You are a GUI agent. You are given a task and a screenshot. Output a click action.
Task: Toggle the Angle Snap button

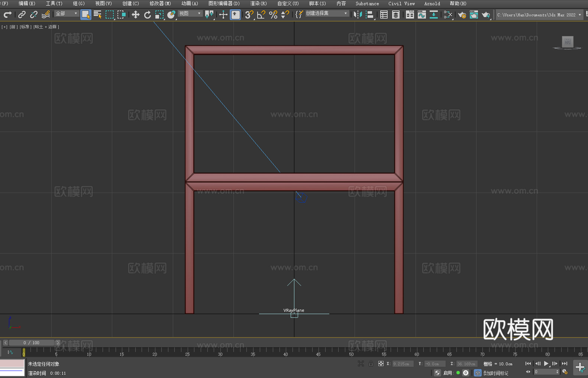click(261, 14)
